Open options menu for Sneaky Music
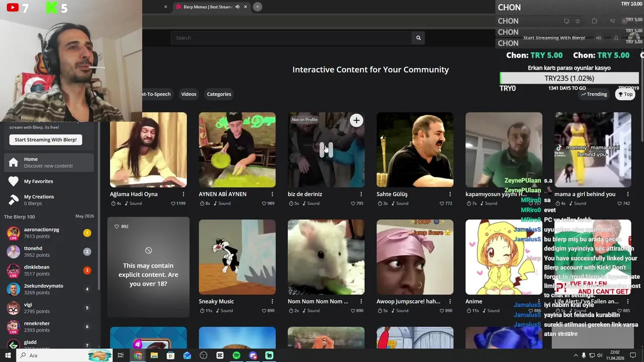 (272, 301)
